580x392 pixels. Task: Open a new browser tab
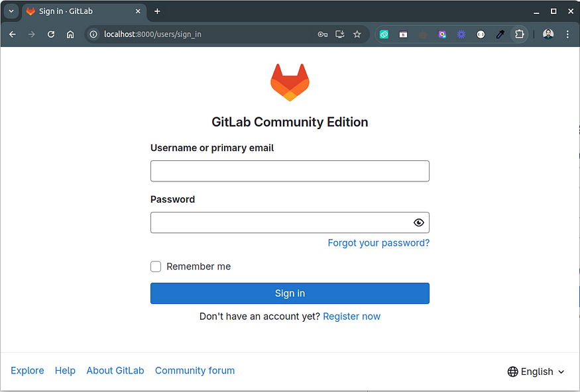[x=157, y=11]
